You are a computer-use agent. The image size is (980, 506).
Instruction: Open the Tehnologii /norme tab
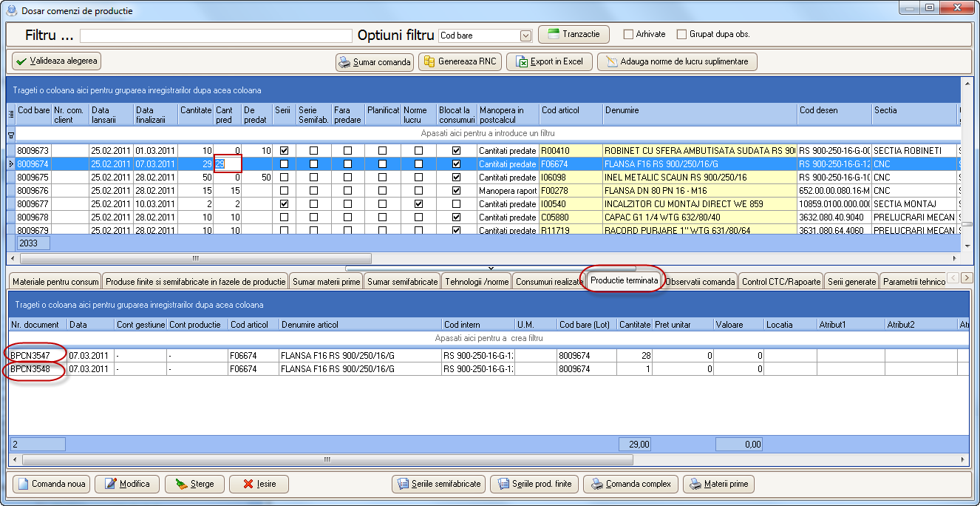477,282
